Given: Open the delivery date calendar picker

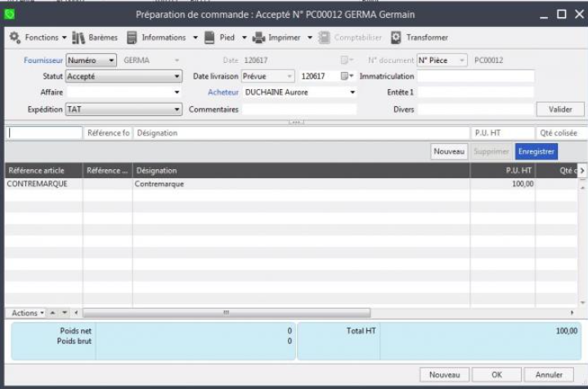Looking at the screenshot, I should coord(347,76).
